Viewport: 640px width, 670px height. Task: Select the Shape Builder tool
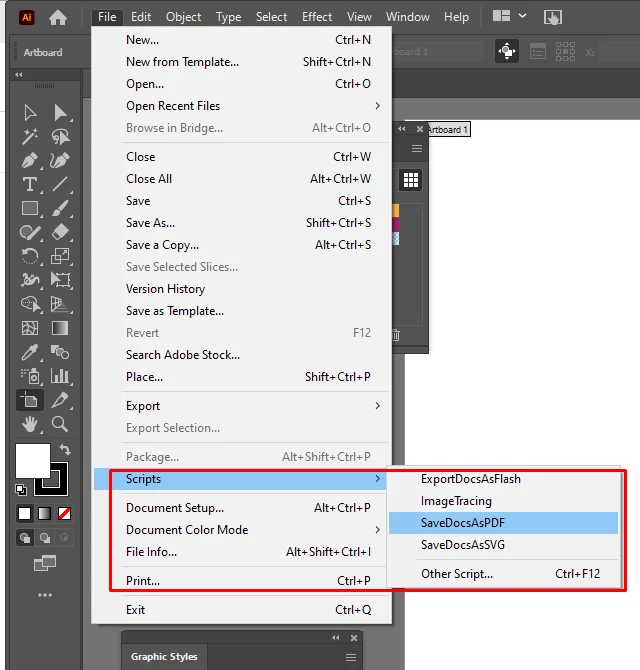(x=31, y=304)
